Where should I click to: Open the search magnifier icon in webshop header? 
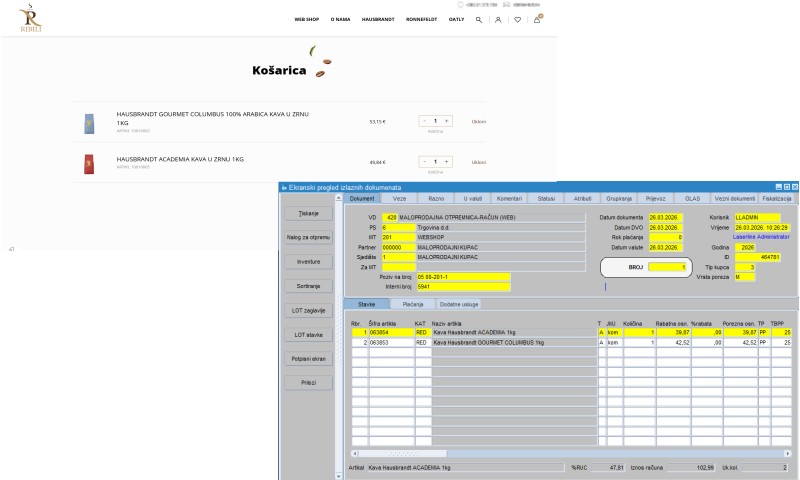click(479, 19)
